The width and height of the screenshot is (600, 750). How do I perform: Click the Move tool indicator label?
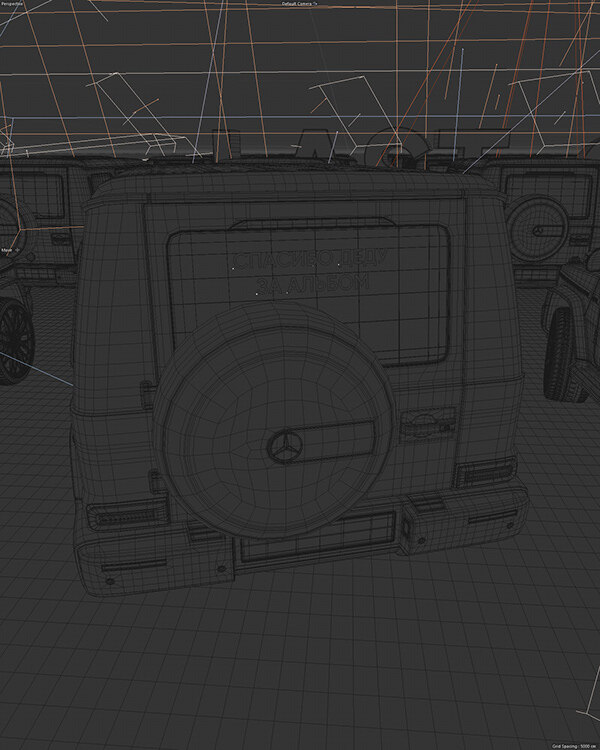click(x=7, y=249)
